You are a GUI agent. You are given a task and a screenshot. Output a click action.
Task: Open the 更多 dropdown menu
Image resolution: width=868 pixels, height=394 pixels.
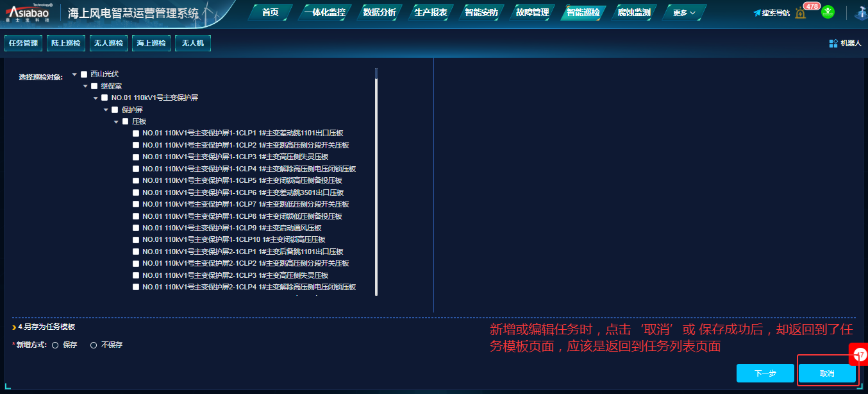coord(684,13)
